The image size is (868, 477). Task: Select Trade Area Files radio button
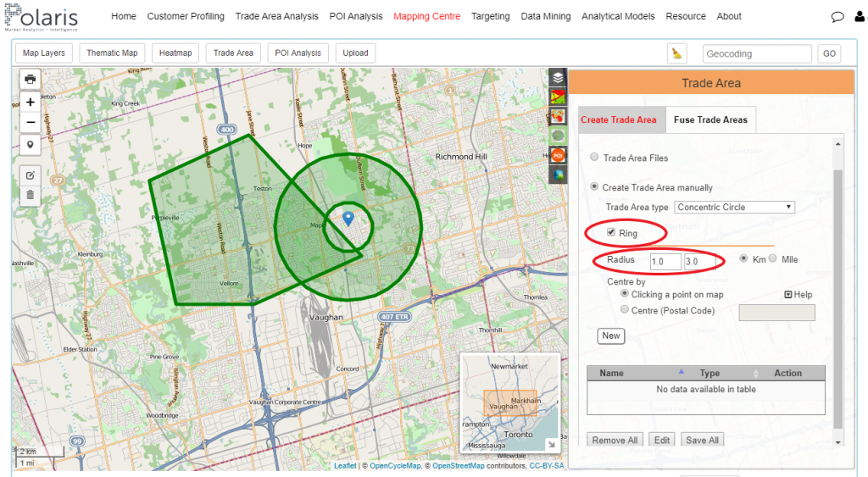coord(594,157)
